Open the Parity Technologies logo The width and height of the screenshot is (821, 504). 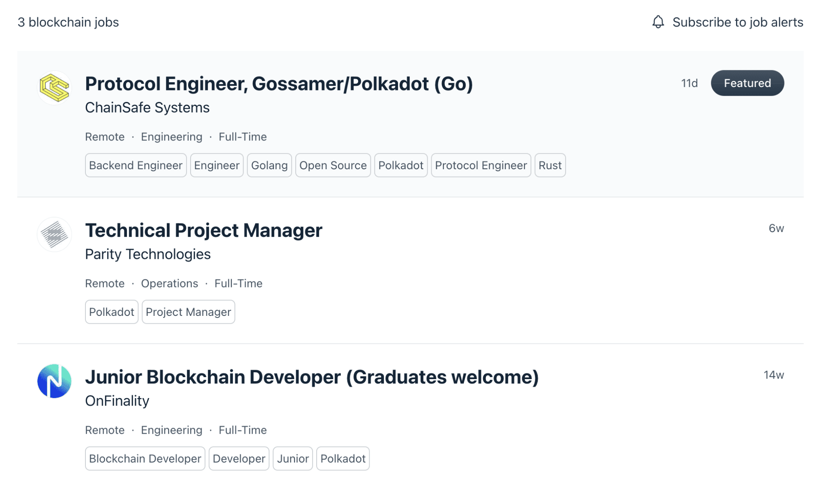(x=55, y=234)
